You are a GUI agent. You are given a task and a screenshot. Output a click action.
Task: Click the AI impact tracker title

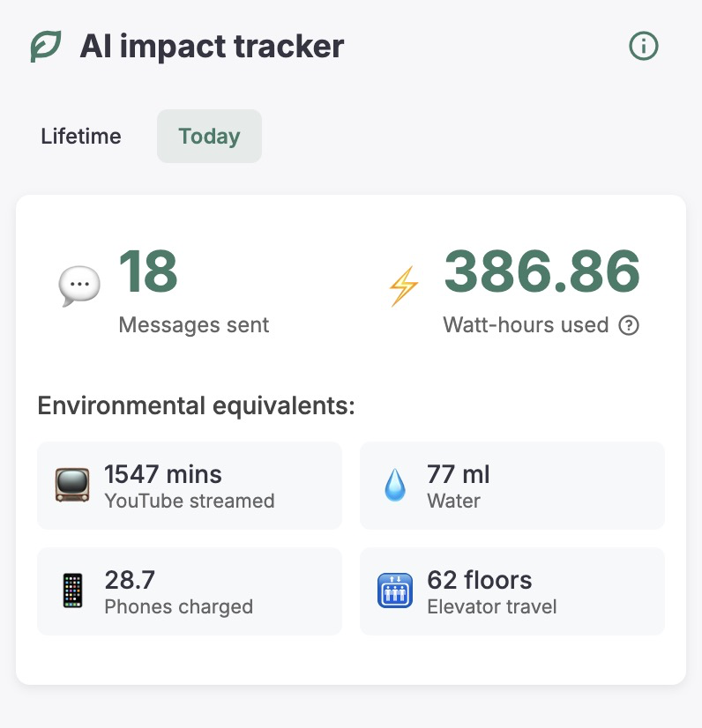click(x=212, y=46)
